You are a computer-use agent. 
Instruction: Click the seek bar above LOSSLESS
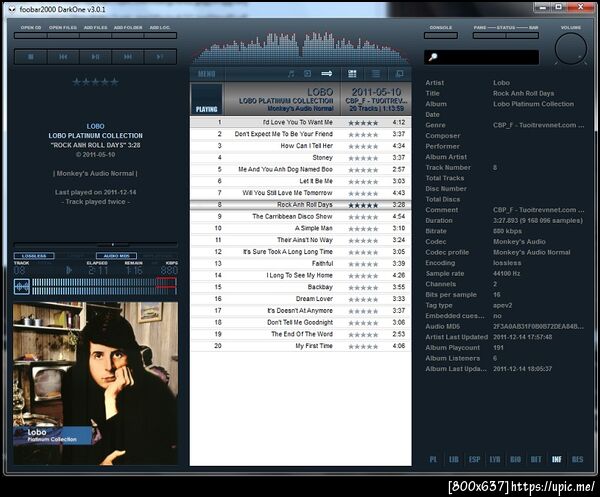[x=95, y=244]
